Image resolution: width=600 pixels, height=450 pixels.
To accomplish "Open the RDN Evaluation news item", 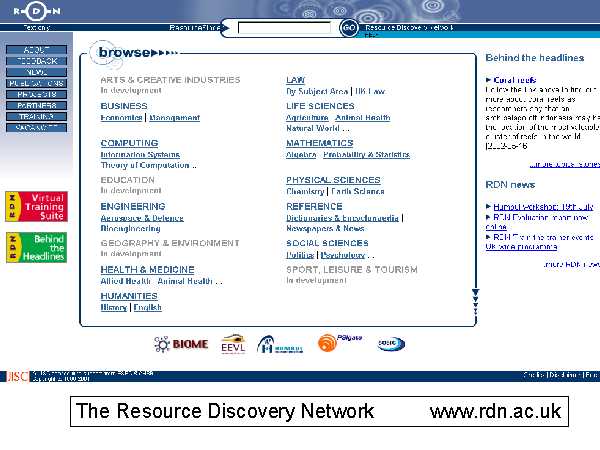I will (537, 222).
